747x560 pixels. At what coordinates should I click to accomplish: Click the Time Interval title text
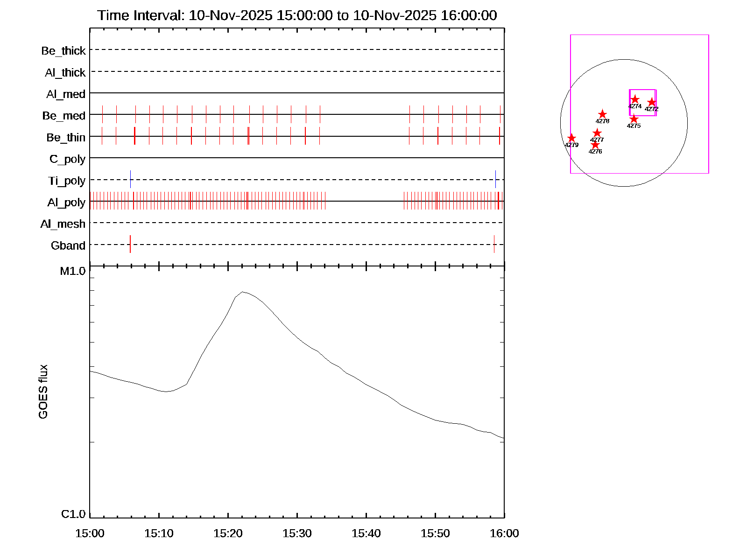(297, 15)
